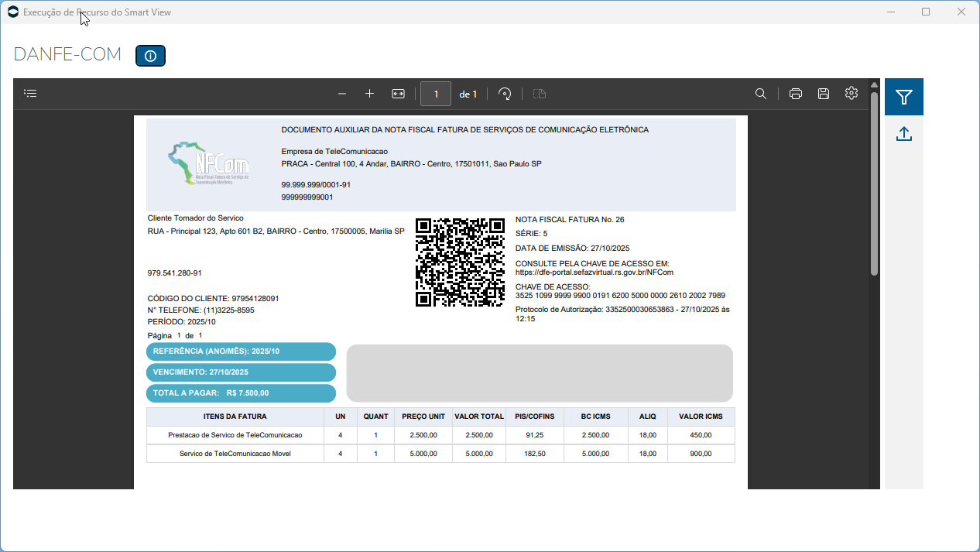Viewport: 980px width, 552px height.
Task: Click the CNPJ 99.999.999/0001-91
Action: 316,185
